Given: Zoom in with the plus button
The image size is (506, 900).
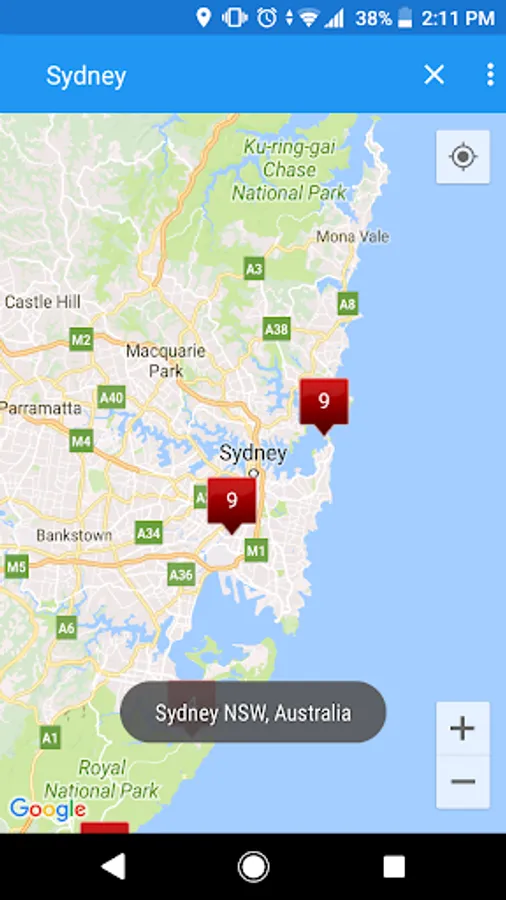Looking at the screenshot, I should pyautogui.click(x=462, y=728).
